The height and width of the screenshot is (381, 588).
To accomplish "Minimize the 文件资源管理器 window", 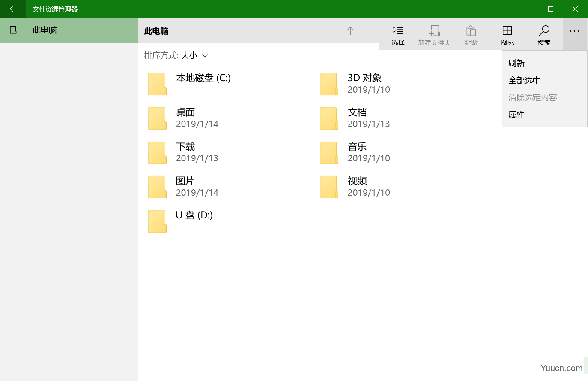I will 526,9.
